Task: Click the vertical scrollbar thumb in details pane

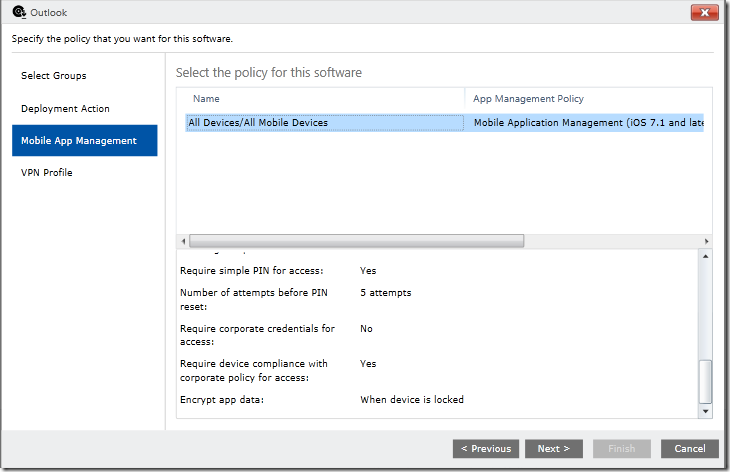Action: [x=705, y=382]
